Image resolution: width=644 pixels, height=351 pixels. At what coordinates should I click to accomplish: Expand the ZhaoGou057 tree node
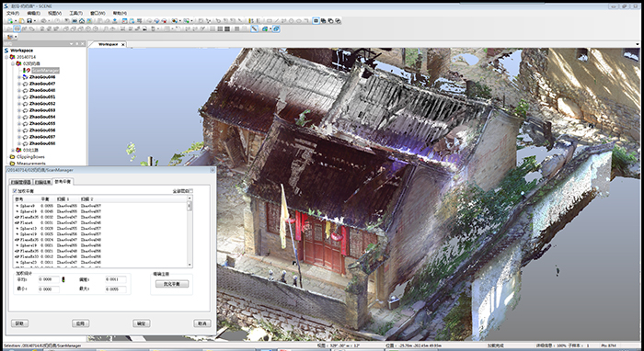coord(19,137)
